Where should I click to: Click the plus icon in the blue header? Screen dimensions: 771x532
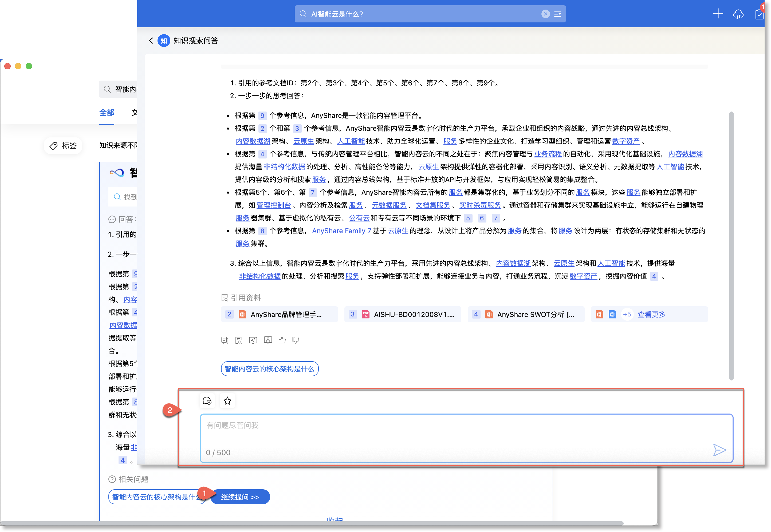[718, 14]
